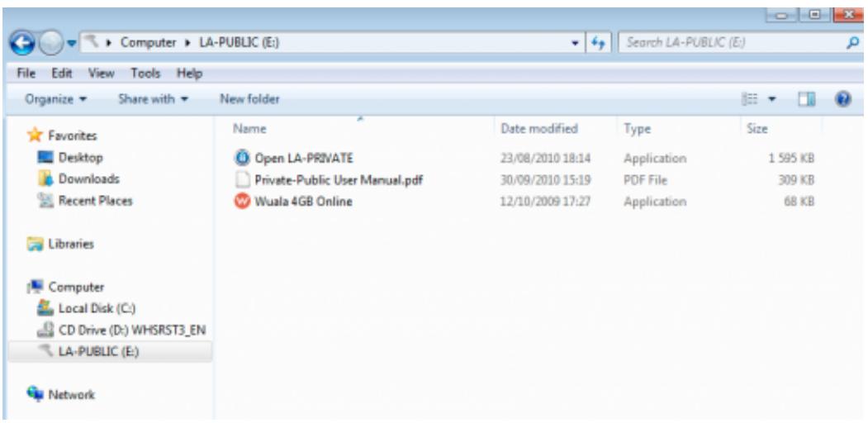Screen dimensions: 868x423
Task: Click the 1 595 KB size cell
Action: [792, 159]
